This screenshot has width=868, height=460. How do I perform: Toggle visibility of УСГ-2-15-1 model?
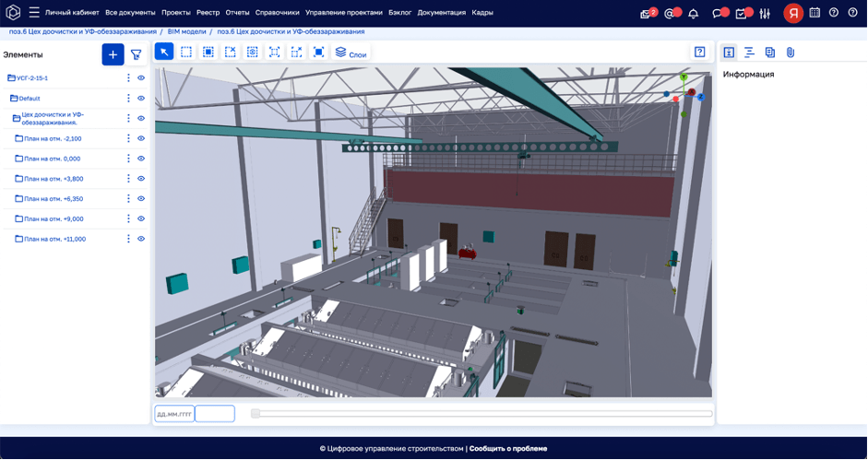[x=141, y=78]
